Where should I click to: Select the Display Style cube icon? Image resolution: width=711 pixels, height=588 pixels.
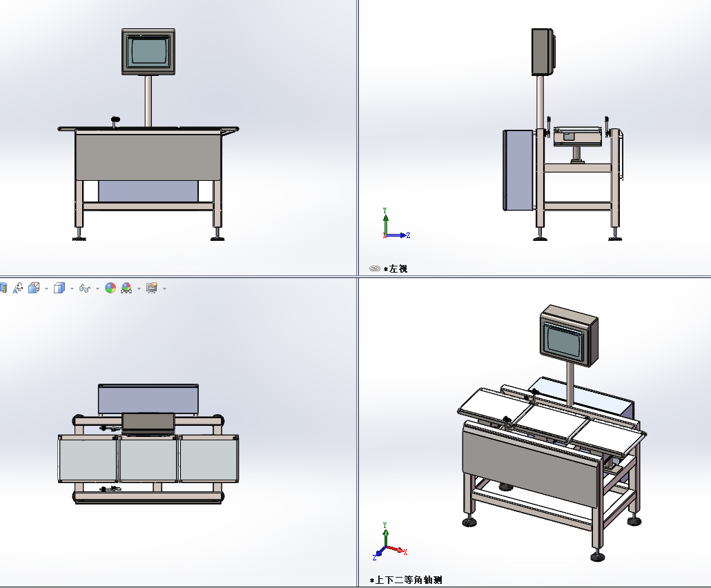pos(59,288)
